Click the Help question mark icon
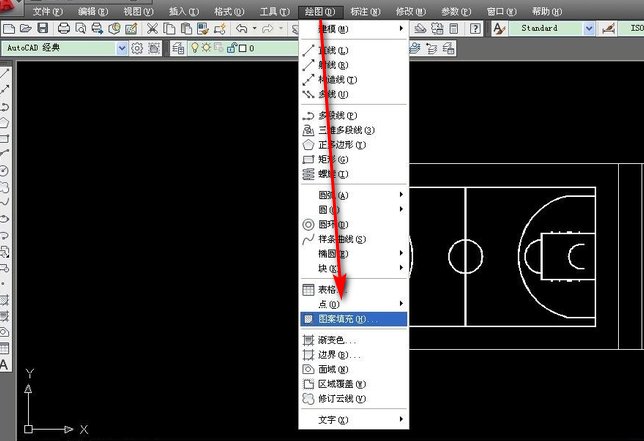 point(475,28)
